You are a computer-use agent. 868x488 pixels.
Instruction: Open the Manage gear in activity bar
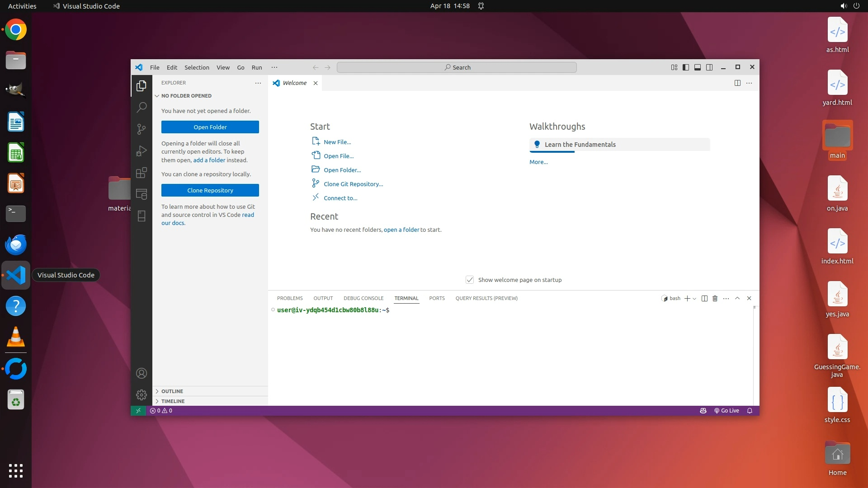point(142,395)
